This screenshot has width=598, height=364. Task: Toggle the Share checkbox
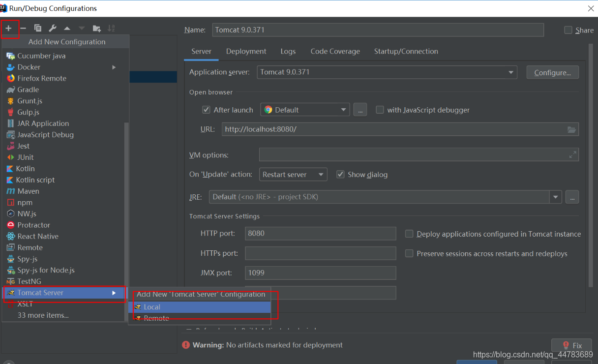tap(568, 30)
